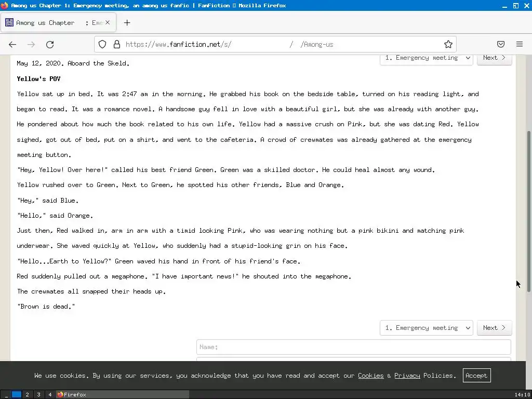Click the Firefox icon in the title bar
Image resolution: width=532 pixels, height=399 pixels.
4,5
